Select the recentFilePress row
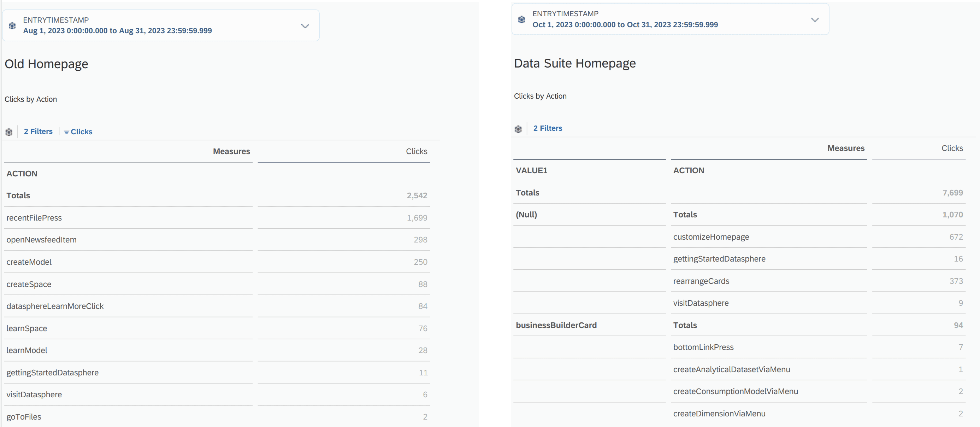The width and height of the screenshot is (980, 427). coord(34,218)
